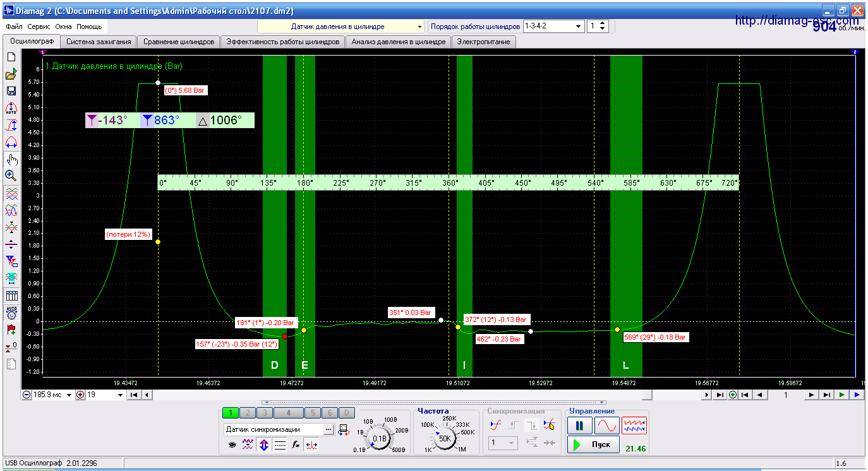Select channel 2 button
Viewport: 868px width, 471px height.
pyautogui.click(x=247, y=413)
